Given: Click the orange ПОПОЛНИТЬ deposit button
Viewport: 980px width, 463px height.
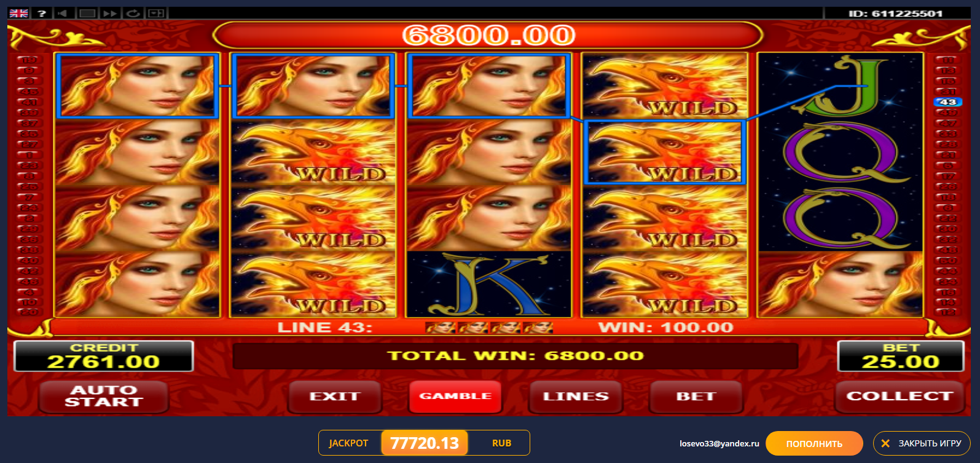Looking at the screenshot, I should [814, 443].
